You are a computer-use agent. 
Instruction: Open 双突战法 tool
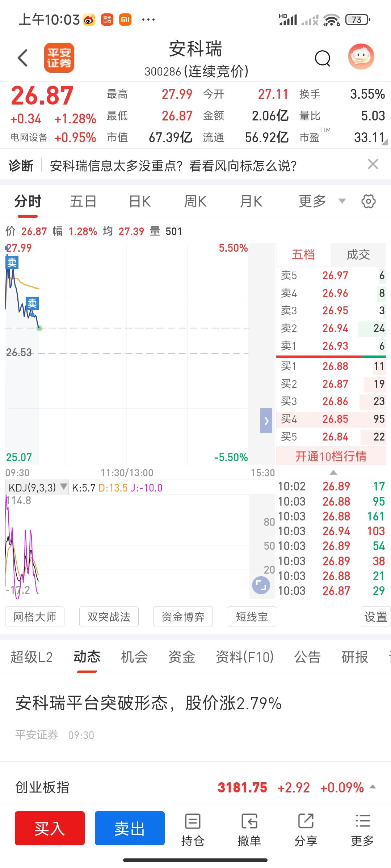tap(109, 617)
